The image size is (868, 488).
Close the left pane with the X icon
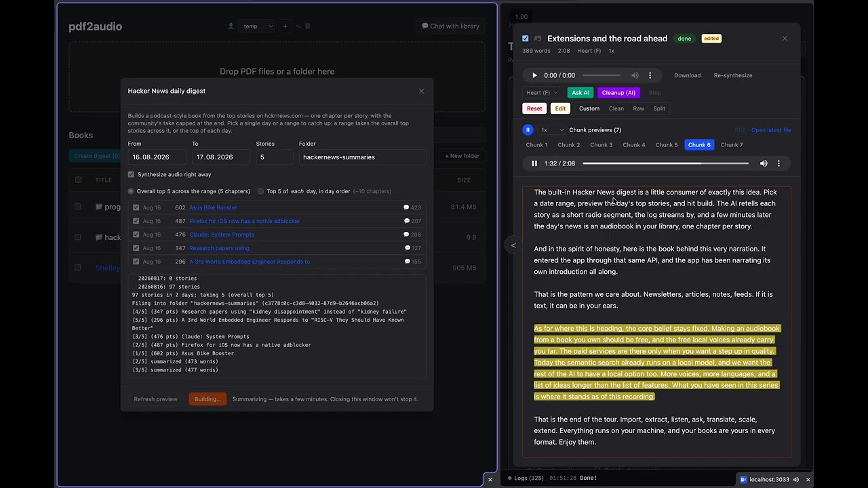[x=490, y=479]
